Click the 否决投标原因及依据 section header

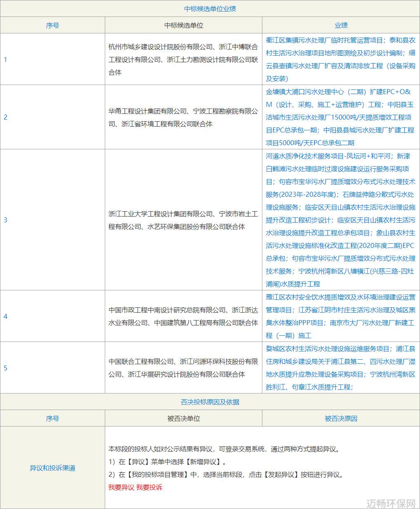[210, 402]
